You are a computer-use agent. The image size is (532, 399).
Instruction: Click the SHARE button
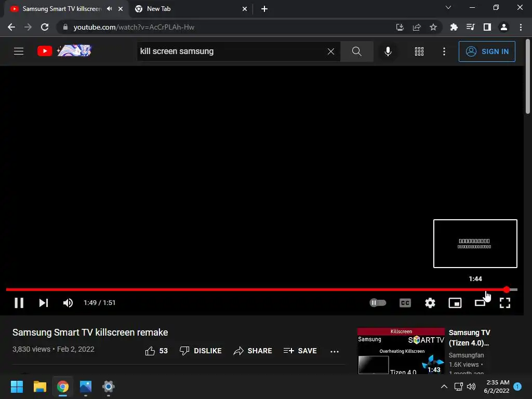point(253,351)
